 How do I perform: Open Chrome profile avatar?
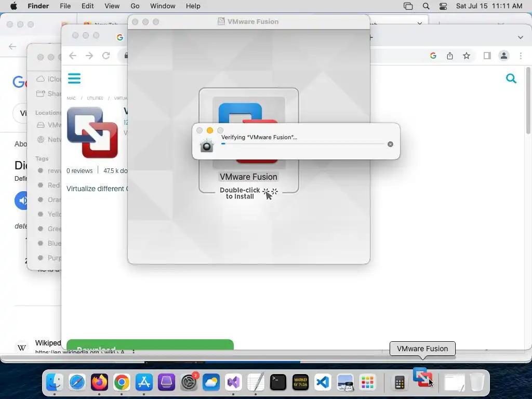click(504, 56)
